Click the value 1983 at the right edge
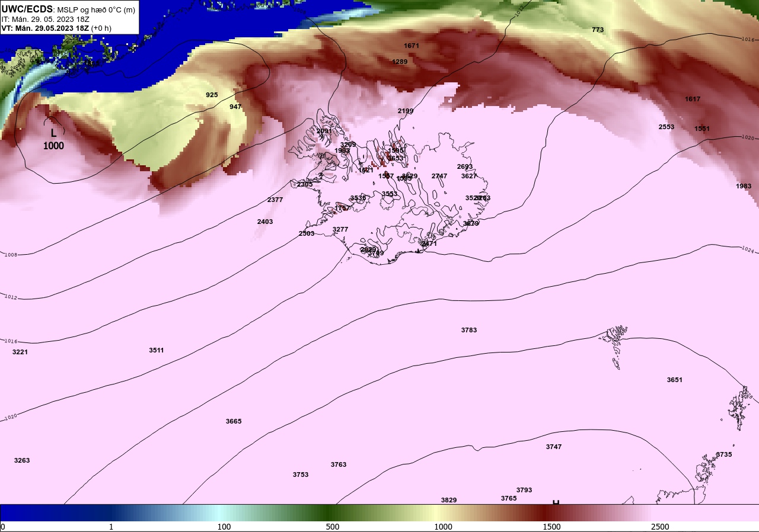This screenshot has height=532, width=759. [744, 186]
